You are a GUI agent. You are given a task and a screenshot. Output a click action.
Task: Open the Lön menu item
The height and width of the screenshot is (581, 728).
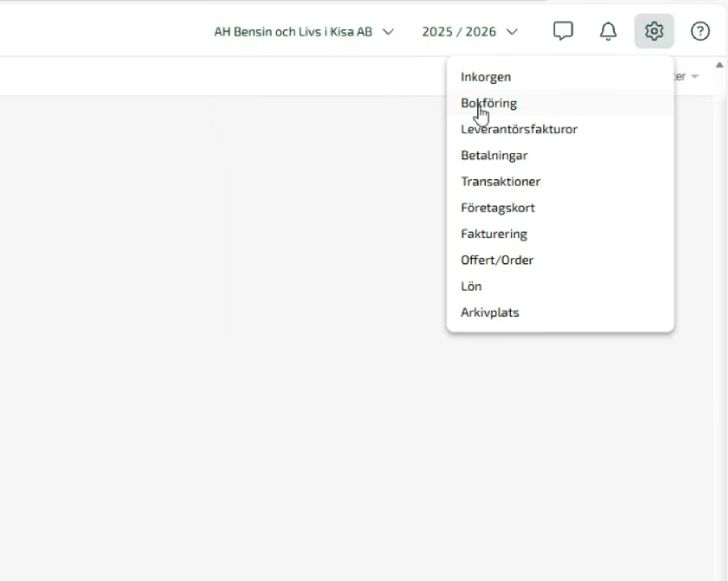471,286
